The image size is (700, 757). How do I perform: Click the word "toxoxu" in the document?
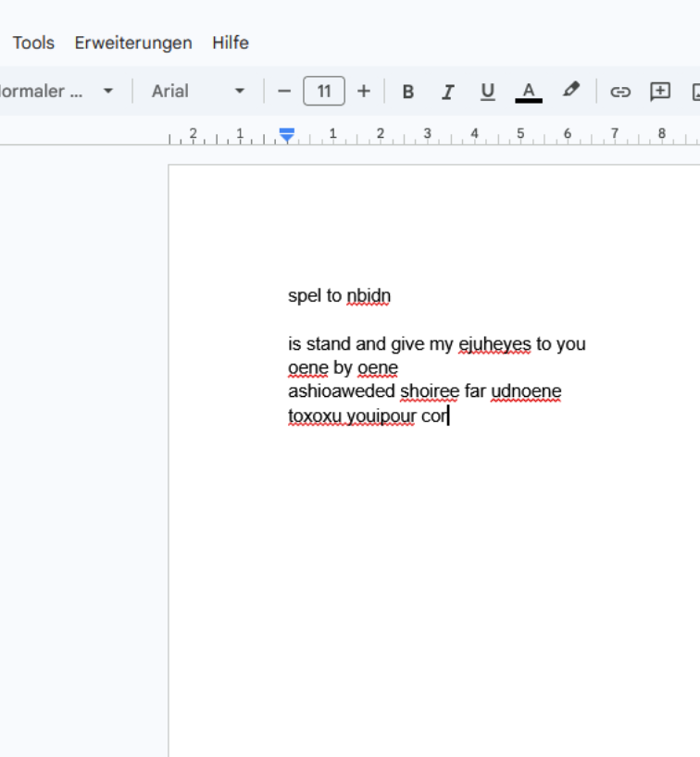pos(315,416)
